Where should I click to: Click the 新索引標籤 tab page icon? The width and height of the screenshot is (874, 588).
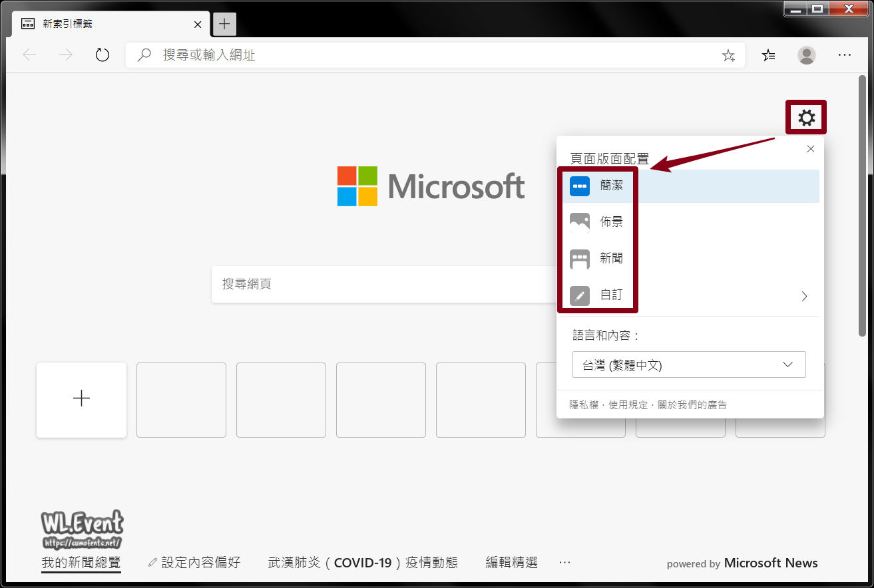tap(29, 24)
